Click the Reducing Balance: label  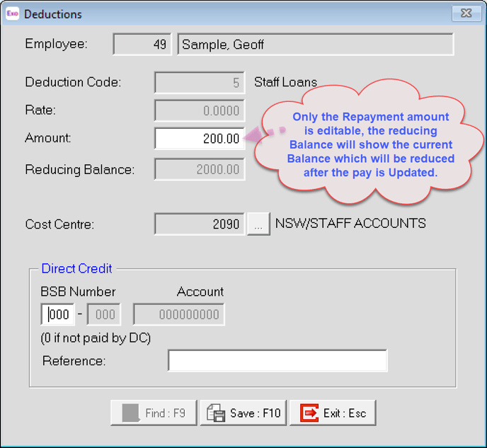tap(80, 170)
